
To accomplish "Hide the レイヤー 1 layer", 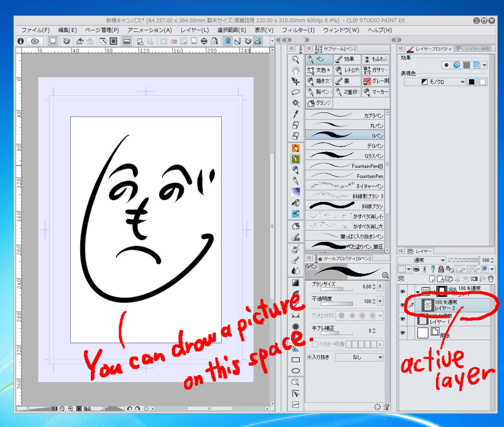I will pyautogui.click(x=402, y=318).
